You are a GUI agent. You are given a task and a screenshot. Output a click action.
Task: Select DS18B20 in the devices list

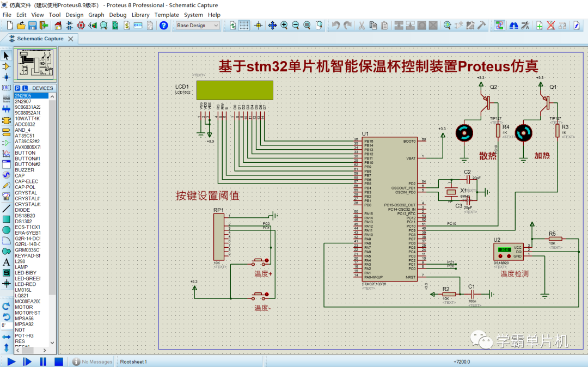[32, 216]
